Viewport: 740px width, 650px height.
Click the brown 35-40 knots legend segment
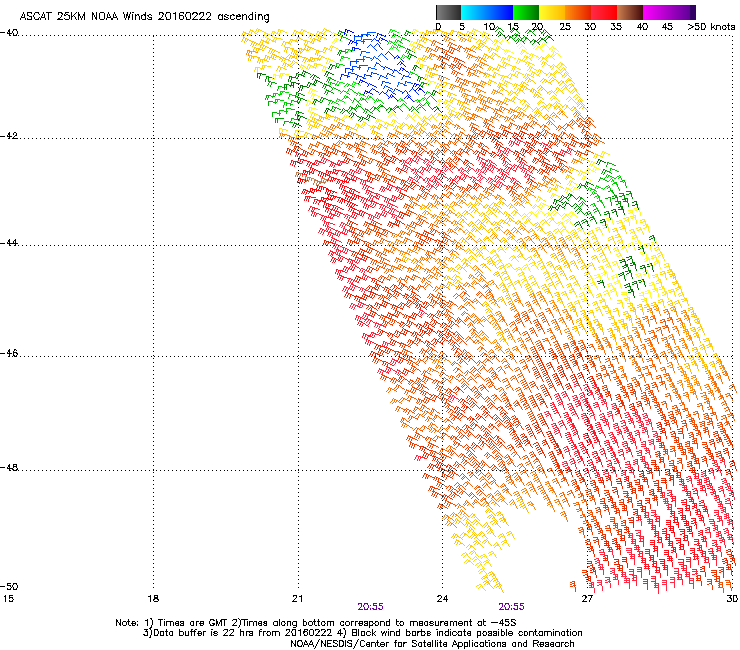pos(630,12)
